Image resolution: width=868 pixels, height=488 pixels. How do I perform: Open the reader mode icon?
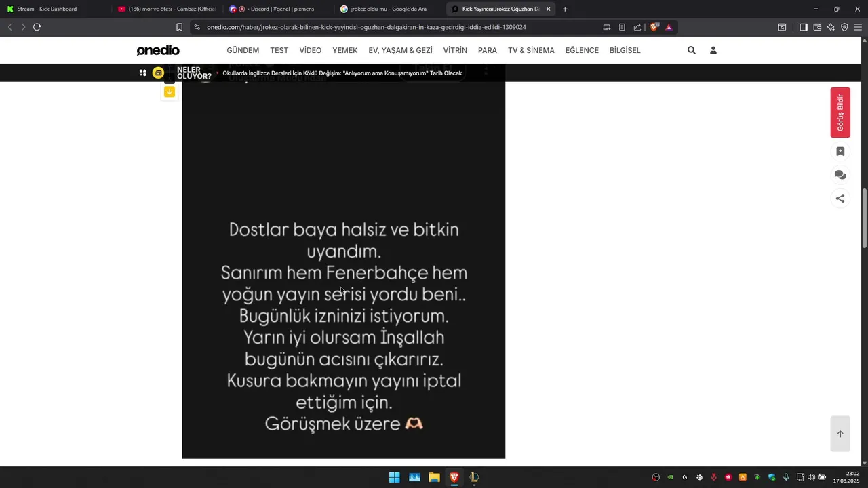point(622,27)
